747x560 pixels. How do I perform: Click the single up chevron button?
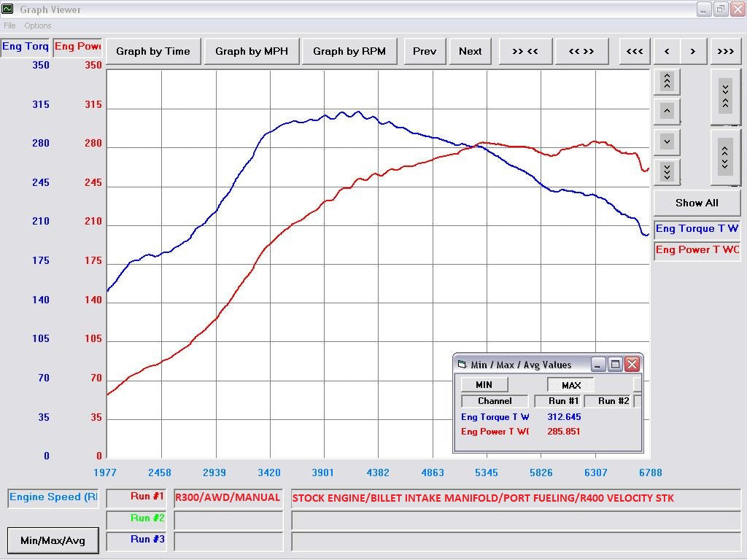click(x=667, y=111)
